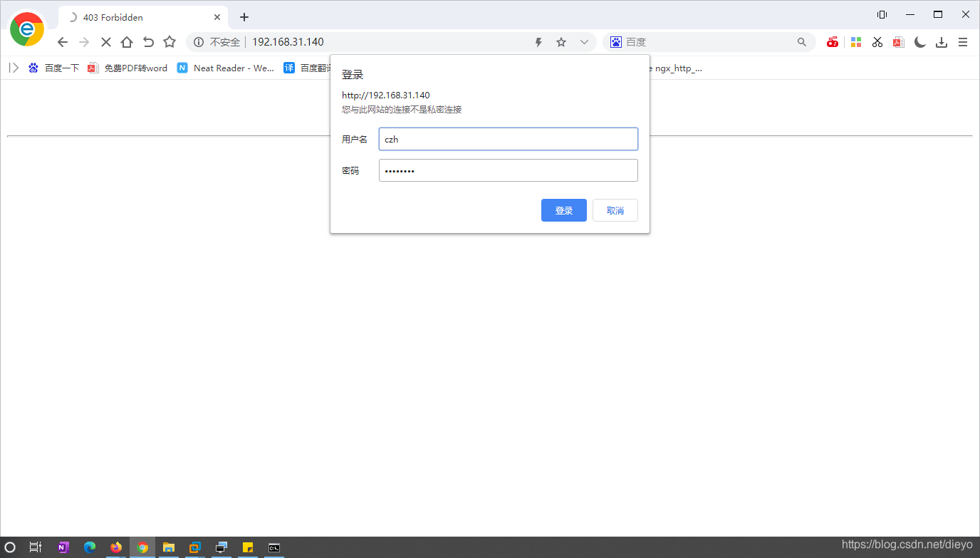The height and width of the screenshot is (558, 980).
Task: Open Windows Cortana search circle
Action: coord(10,547)
